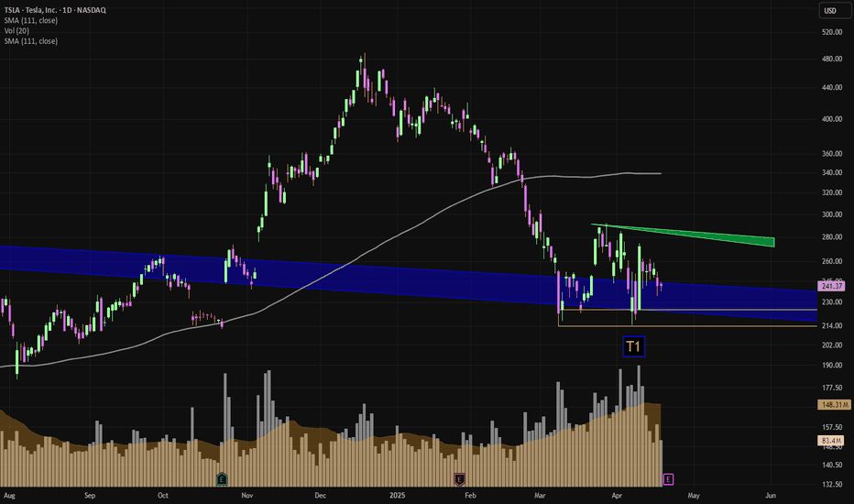854x504 pixels.
Task: Click the 440.00 price axis label
Action: pos(832,87)
